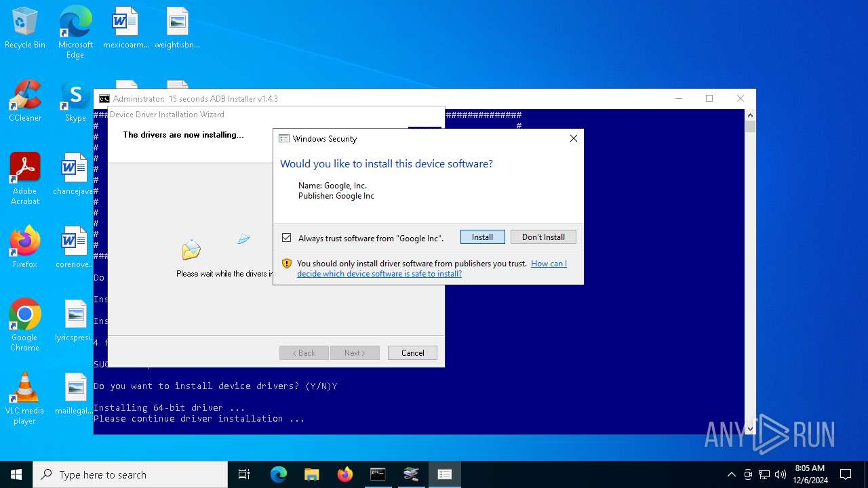Image resolution: width=868 pixels, height=488 pixels.
Task: Click 'Name: Google, Inc.' text
Action: coord(332,186)
